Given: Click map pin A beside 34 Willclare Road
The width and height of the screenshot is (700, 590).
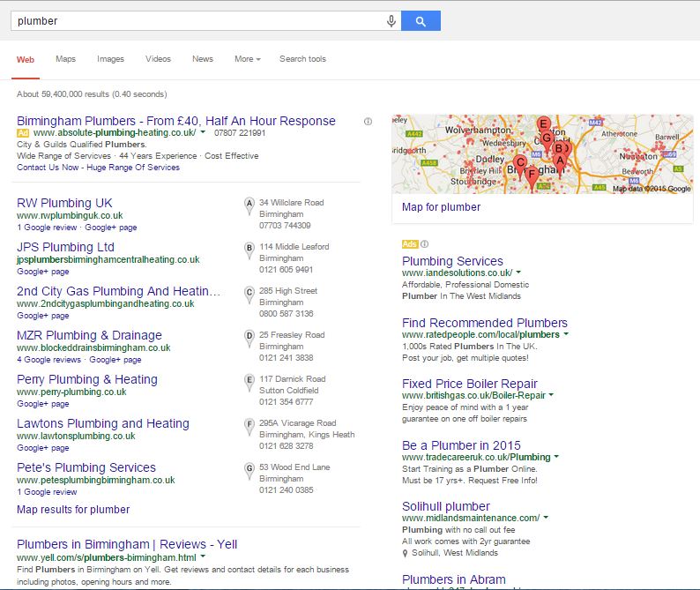Looking at the screenshot, I should click(249, 206).
